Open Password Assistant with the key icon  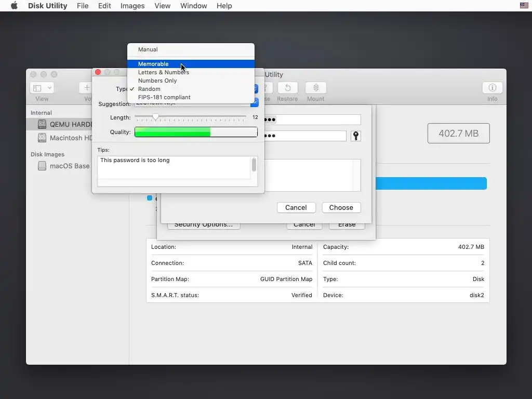(355, 136)
